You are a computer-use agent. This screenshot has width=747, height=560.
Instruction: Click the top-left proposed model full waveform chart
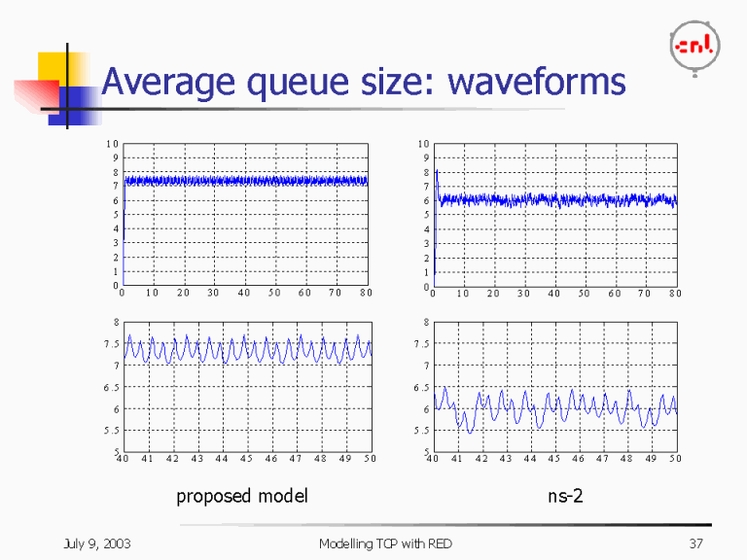click(245, 215)
